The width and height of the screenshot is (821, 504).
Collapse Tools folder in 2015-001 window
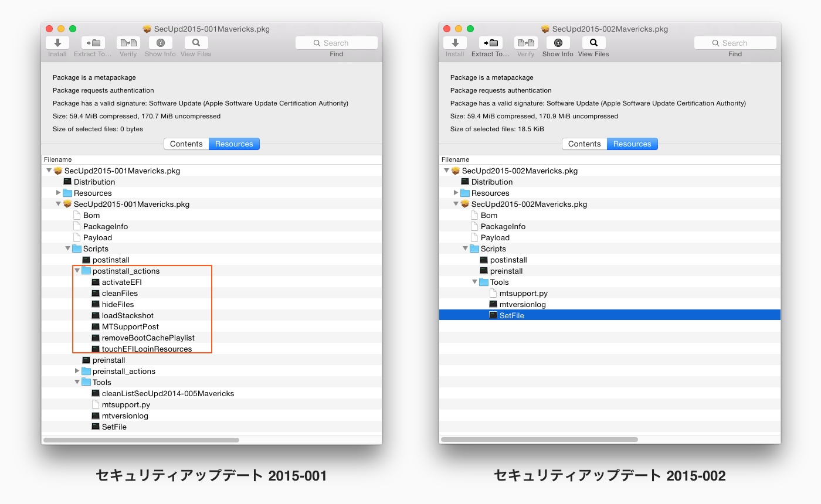(77, 382)
